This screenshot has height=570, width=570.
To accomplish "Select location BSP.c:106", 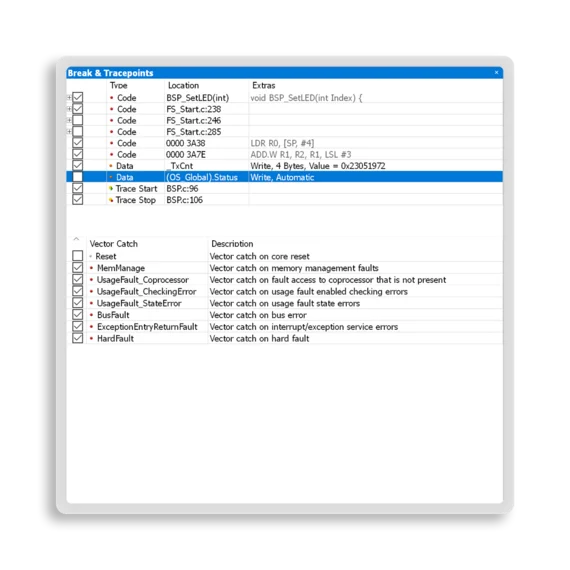I will coord(184,200).
